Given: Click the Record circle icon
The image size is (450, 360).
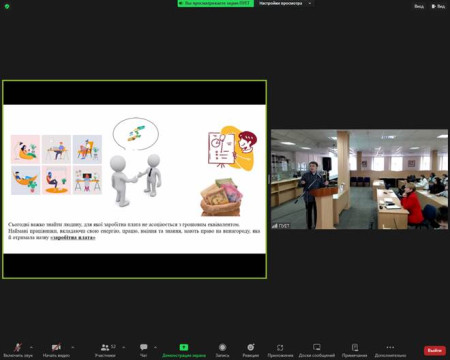Looking at the screenshot, I should point(222,347).
